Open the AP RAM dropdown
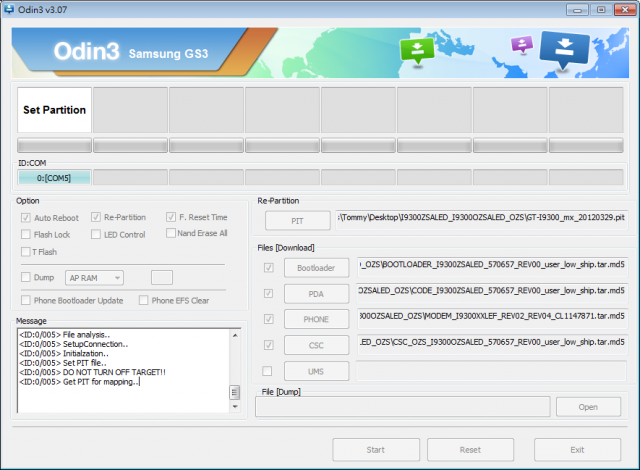 (94, 278)
